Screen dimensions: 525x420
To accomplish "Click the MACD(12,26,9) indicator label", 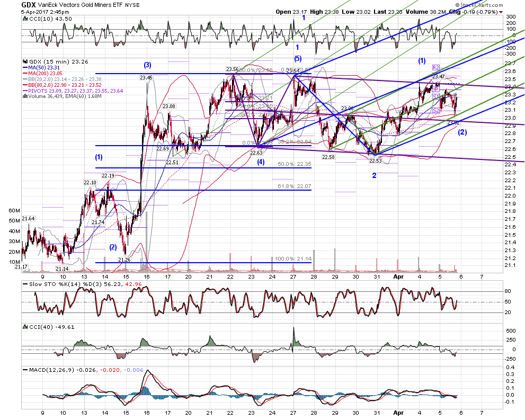I will 51,370.
